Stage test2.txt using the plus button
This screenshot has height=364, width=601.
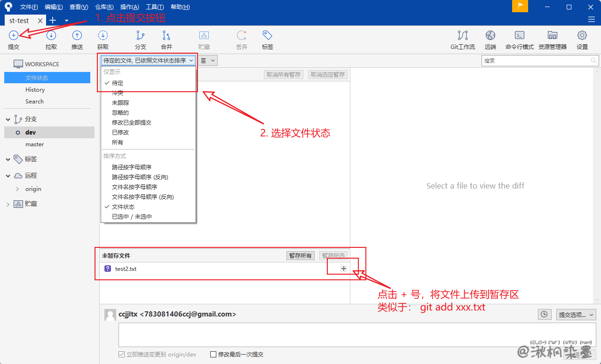(x=343, y=269)
